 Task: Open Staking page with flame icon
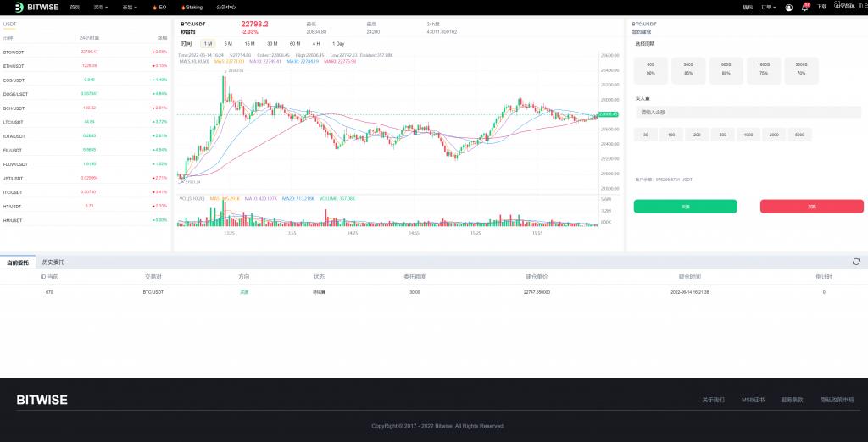tap(192, 7)
